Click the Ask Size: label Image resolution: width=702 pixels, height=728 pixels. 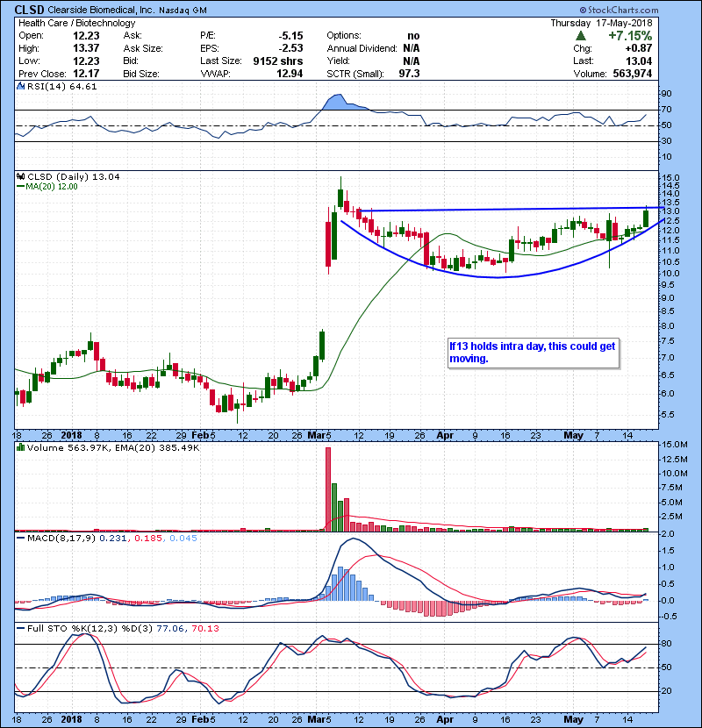[x=143, y=48]
